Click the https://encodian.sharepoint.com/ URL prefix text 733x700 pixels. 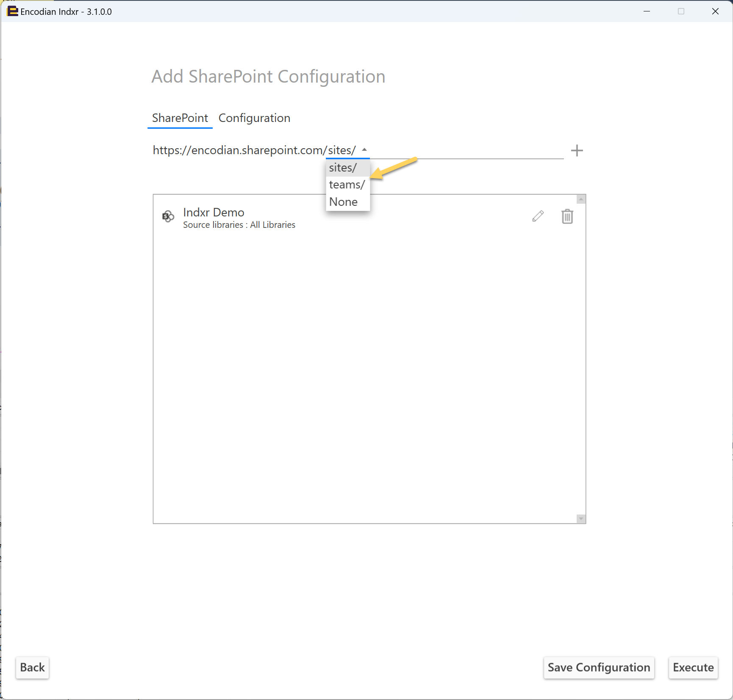(x=240, y=150)
